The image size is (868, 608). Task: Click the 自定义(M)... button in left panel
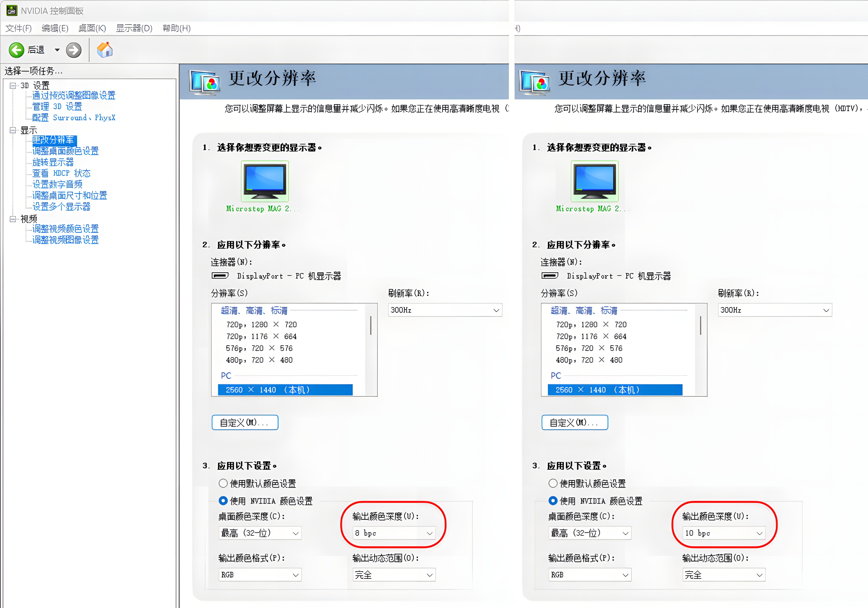coord(245,422)
